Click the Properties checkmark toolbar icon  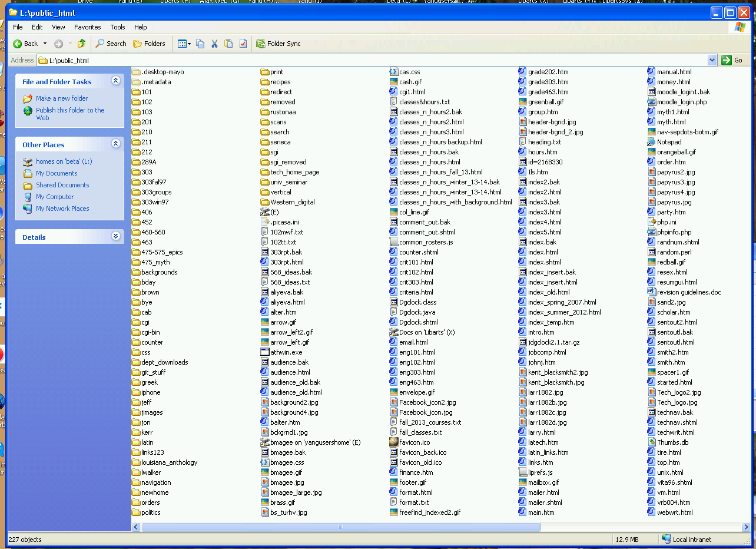243,44
